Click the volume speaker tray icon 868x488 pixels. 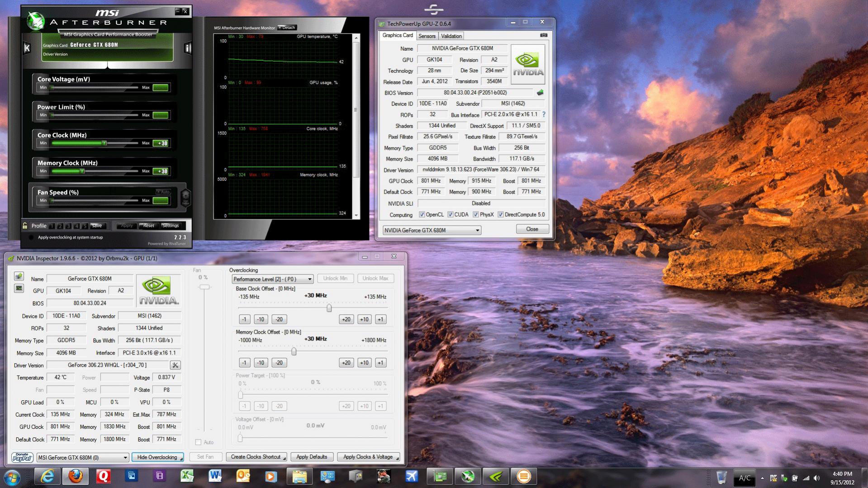click(816, 478)
